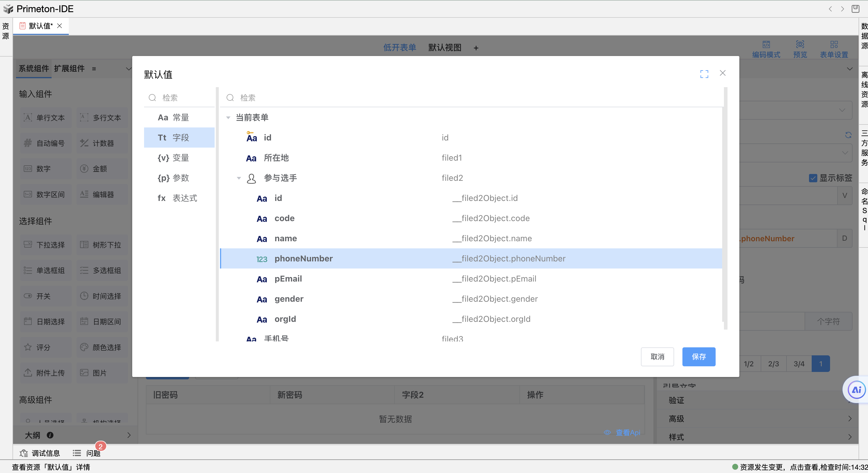
Task: Open 表单设置 form settings icon
Action: [x=834, y=45]
